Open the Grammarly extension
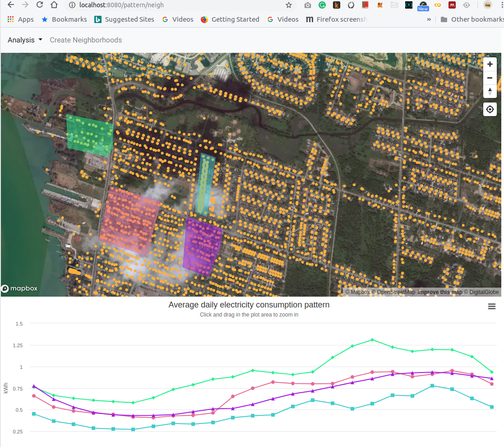The height and width of the screenshot is (447, 504). (x=322, y=5)
